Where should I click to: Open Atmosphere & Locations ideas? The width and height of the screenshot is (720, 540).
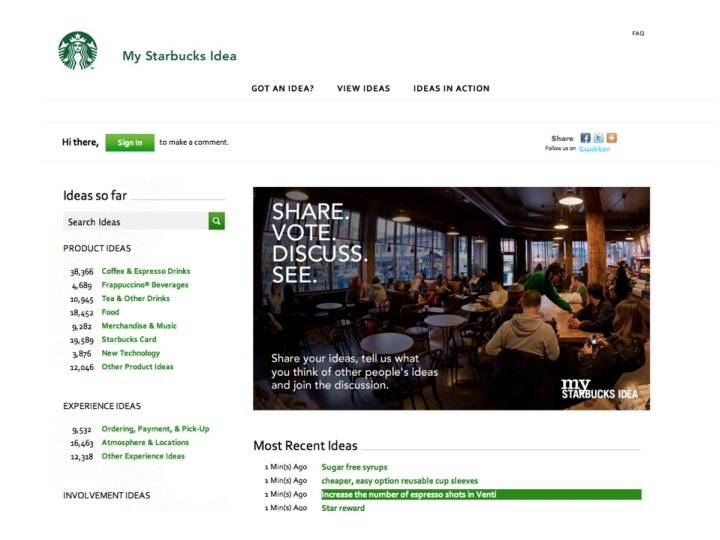click(145, 442)
